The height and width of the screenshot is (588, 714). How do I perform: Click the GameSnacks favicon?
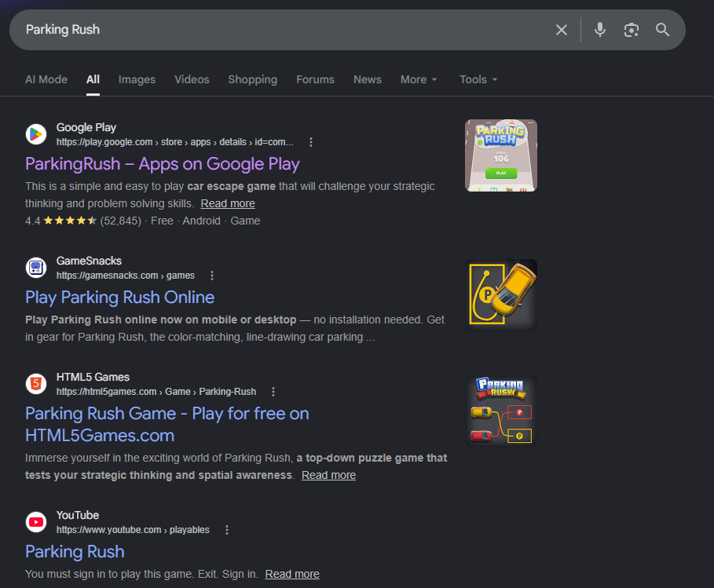coord(36,268)
